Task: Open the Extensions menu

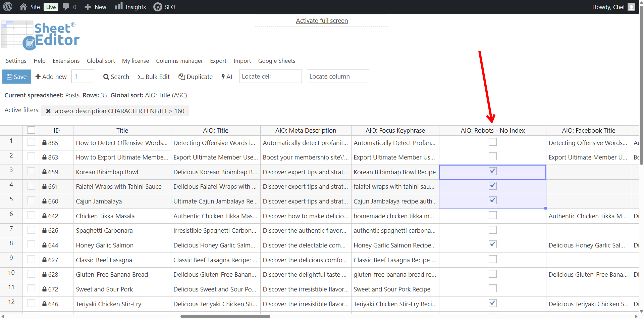Action: pyautogui.click(x=66, y=61)
